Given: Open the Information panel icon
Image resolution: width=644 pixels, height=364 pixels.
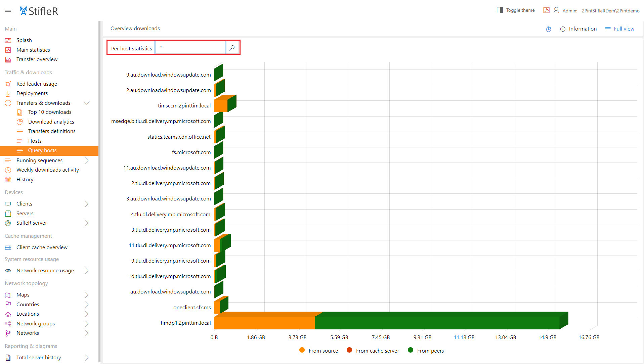Looking at the screenshot, I should coord(563,29).
